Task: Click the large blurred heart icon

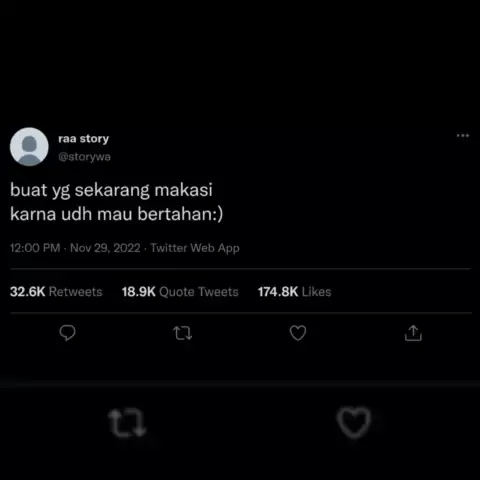Action: [354, 422]
